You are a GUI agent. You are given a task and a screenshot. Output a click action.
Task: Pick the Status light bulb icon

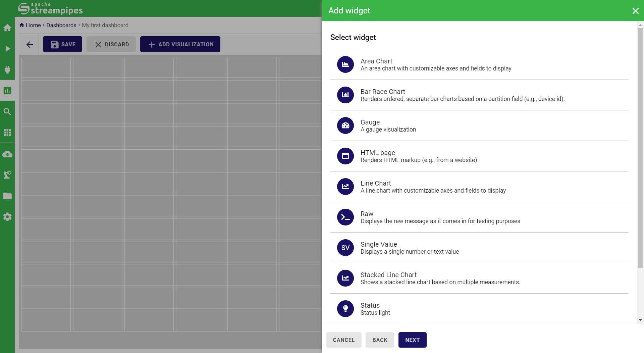(345, 309)
